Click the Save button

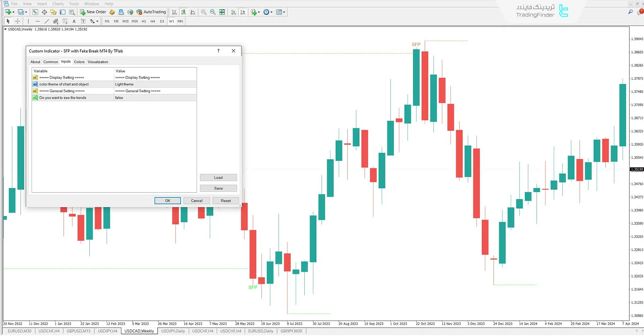pos(219,189)
